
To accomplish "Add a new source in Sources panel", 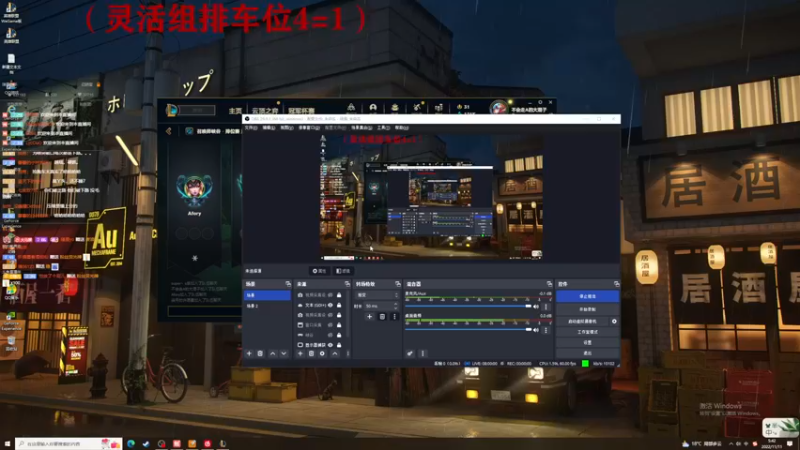I will click(x=300, y=353).
